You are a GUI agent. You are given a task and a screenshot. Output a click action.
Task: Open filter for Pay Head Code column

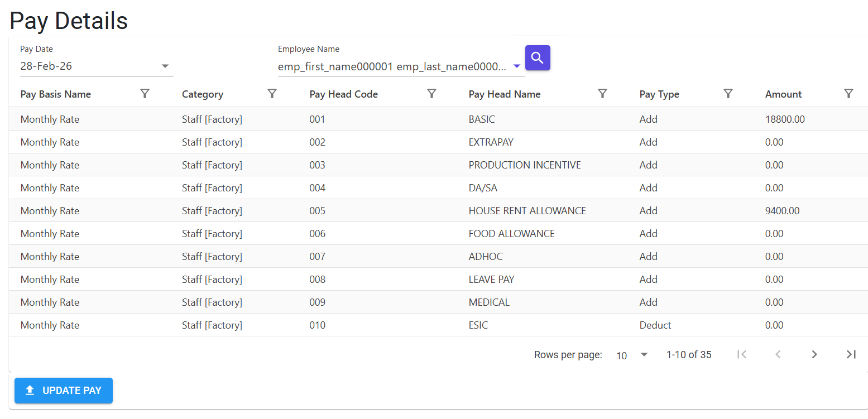431,94
